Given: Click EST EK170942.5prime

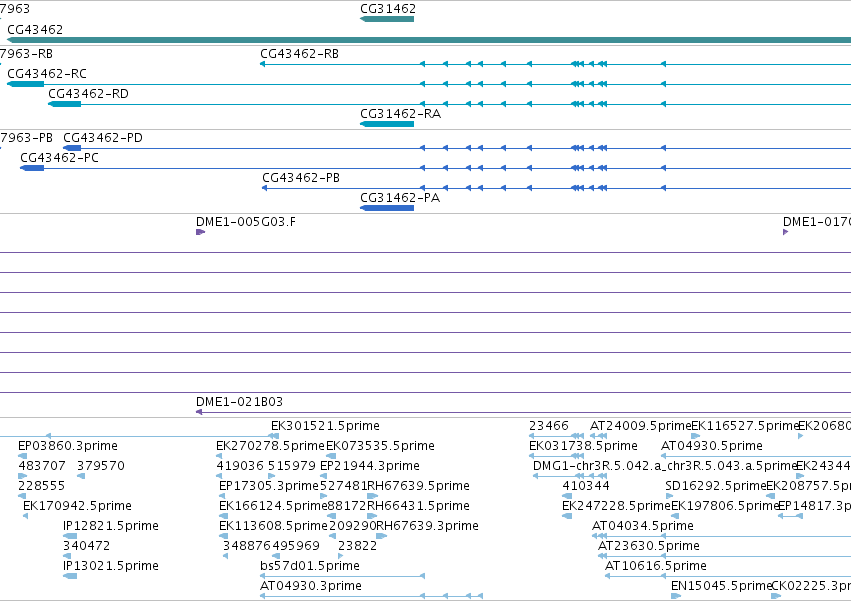Looking at the screenshot, I should [77, 506].
